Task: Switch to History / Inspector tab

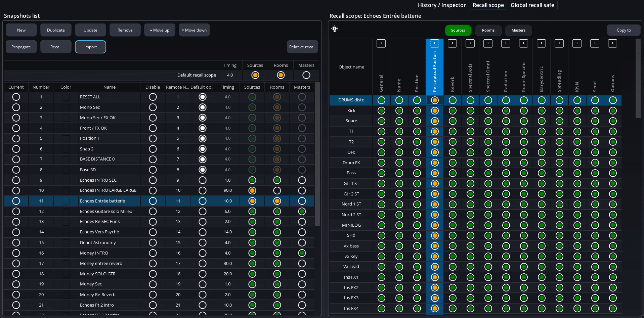Action: [441, 5]
